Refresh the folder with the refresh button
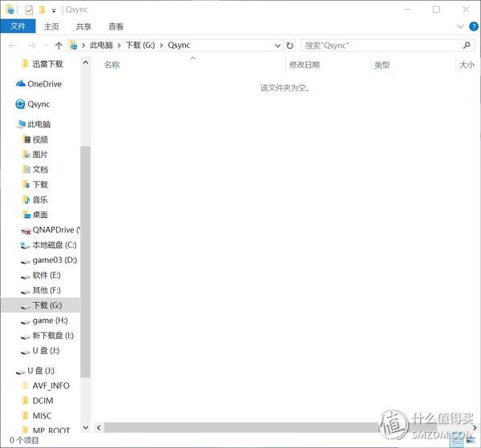 pyautogui.click(x=289, y=46)
